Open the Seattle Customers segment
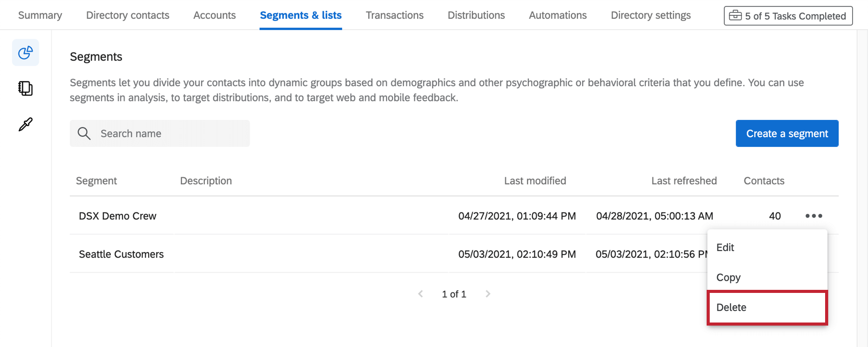The image size is (868, 347). tap(122, 254)
